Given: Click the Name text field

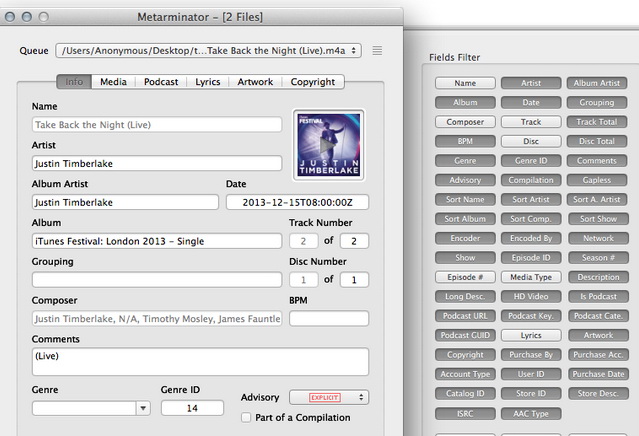Looking at the screenshot, I should [x=157, y=125].
